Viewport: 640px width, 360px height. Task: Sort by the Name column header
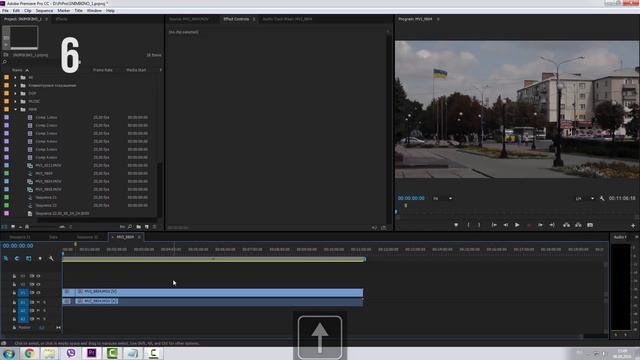pos(17,70)
